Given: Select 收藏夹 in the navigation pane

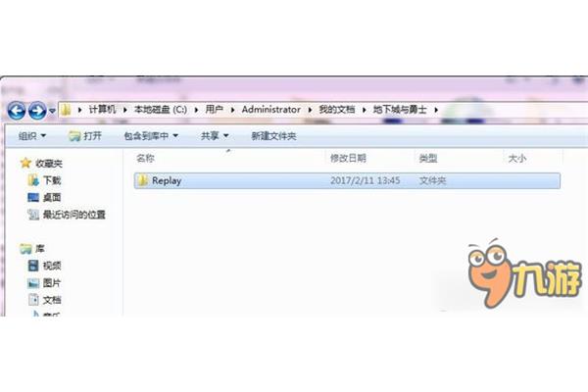Looking at the screenshot, I should pyautogui.click(x=49, y=164).
